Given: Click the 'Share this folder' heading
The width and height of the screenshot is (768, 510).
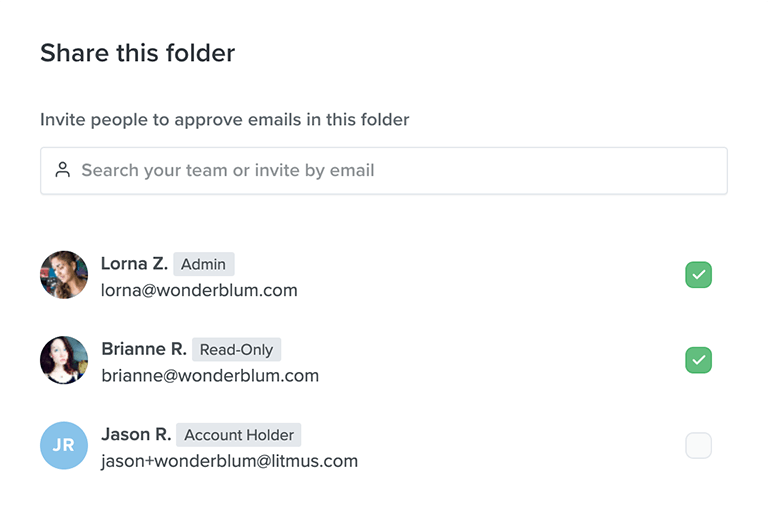Looking at the screenshot, I should (x=138, y=53).
